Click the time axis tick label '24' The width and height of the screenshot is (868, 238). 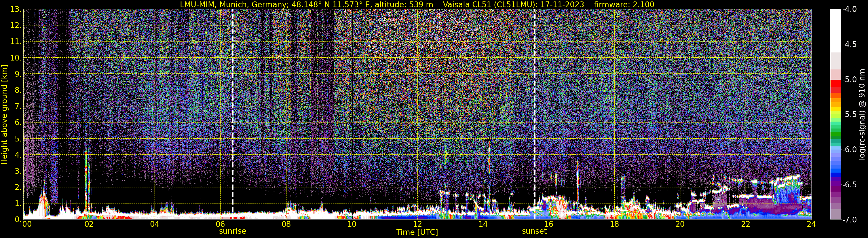coord(811,224)
